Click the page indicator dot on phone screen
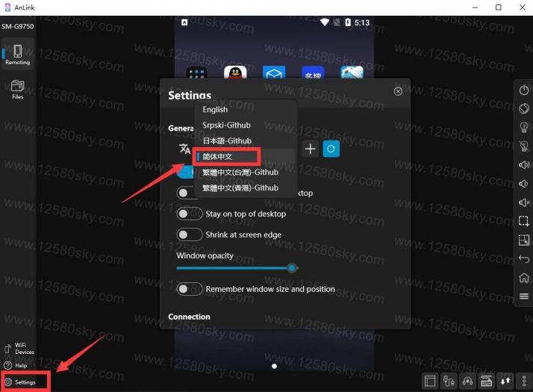Screen dimensions: 533x392 pos(274,366)
